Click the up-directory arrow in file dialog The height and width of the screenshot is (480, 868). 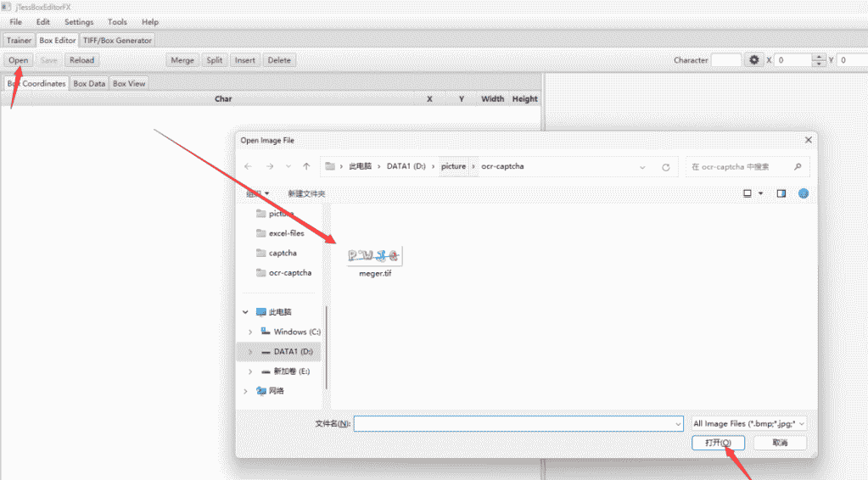pos(306,167)
